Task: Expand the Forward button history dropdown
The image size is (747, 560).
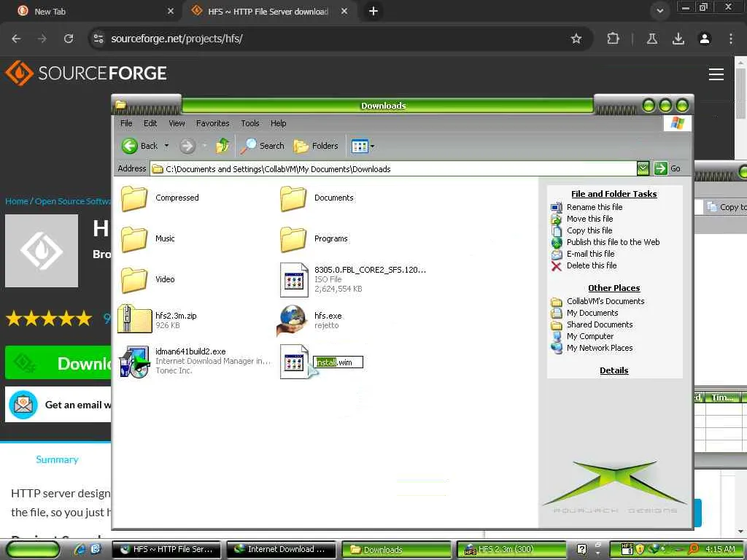Action: (204, 146)
